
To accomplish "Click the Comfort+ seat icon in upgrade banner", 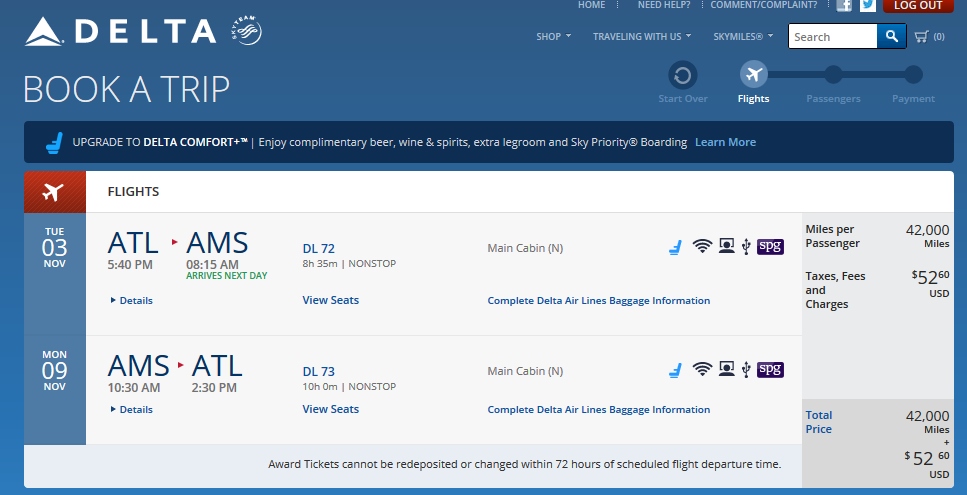I will click(x=54, y=143).
